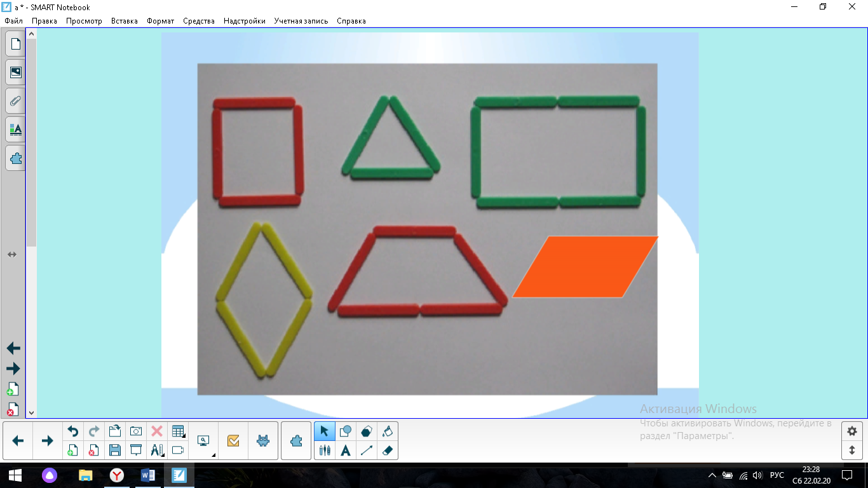The image size is (868, 488).
Task: Click the orange parallelogram shape
Action: (585, 267)
